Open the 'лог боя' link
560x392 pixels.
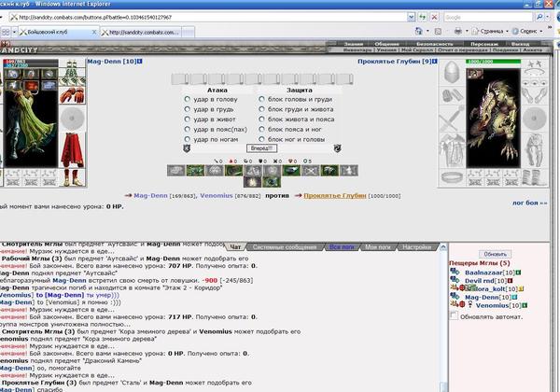(x=529, y=203)
